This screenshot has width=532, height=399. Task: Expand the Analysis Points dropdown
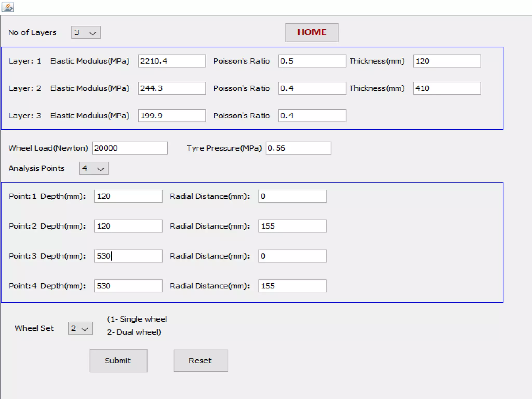(x=94, y=168)
